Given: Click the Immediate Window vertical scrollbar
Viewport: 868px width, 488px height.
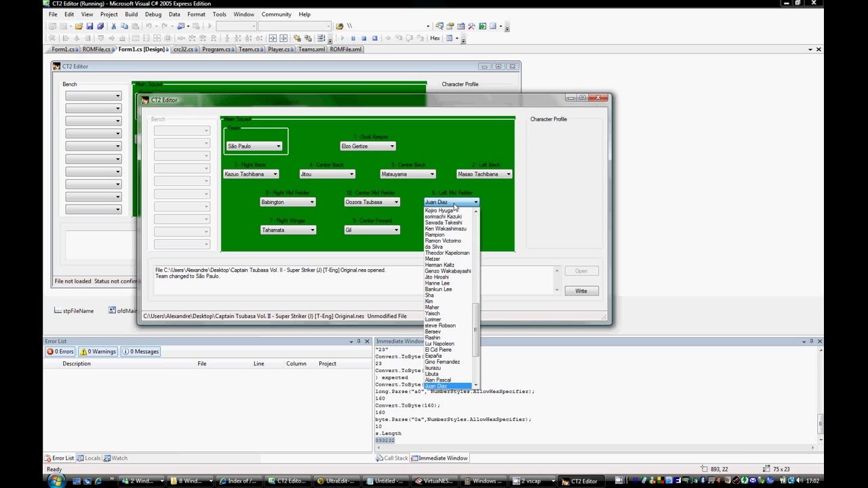Looking at the screenshot, I should point(819,393).
